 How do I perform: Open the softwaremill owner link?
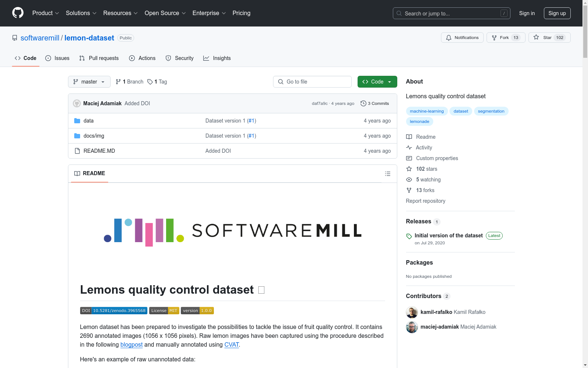pos(40,38)
